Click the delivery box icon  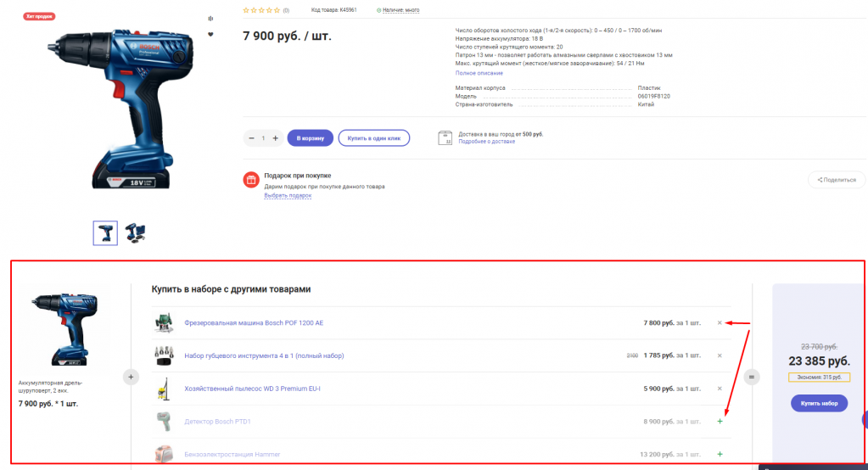pyautogui.click(x=445, y=137)
